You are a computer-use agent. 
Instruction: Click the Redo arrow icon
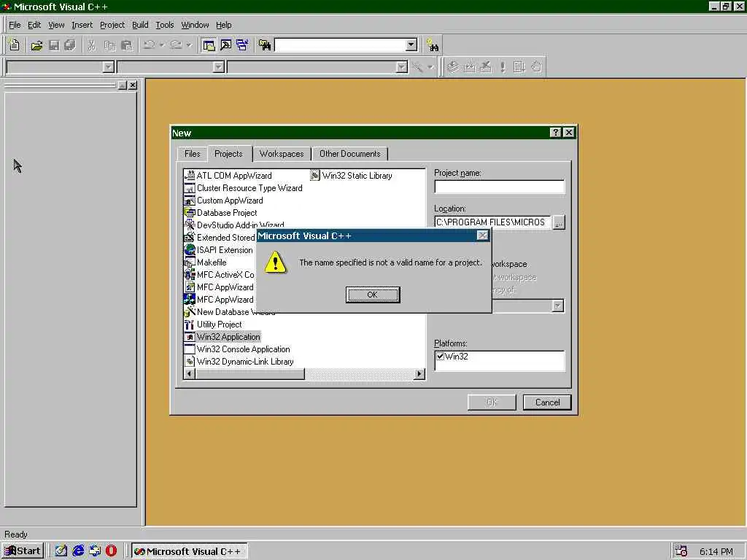pos(177,45)
